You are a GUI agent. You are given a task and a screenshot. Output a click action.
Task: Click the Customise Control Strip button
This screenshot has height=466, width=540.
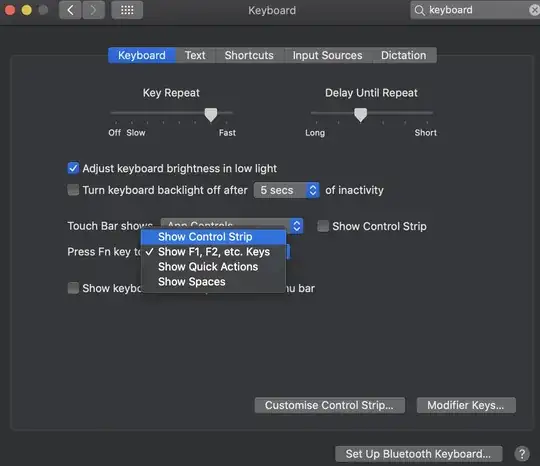pos(330,405)
